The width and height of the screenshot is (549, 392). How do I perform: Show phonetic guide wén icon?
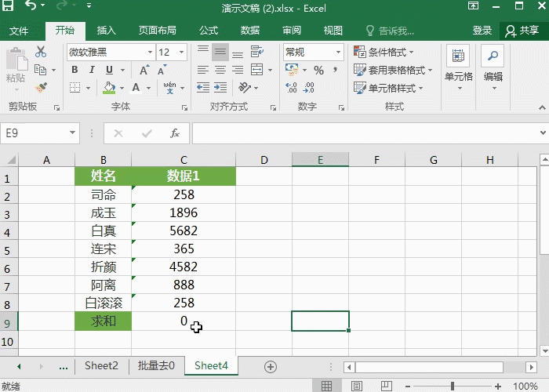[170, 88]
